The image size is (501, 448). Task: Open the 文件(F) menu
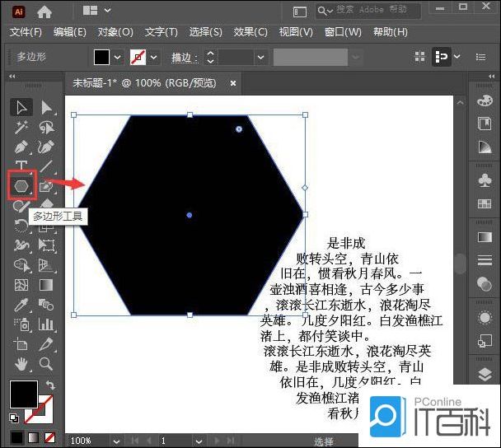click(x=26, y=32)
